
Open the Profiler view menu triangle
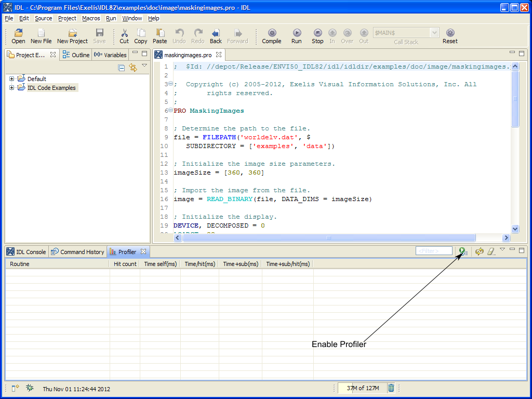(x=502, y=249)
